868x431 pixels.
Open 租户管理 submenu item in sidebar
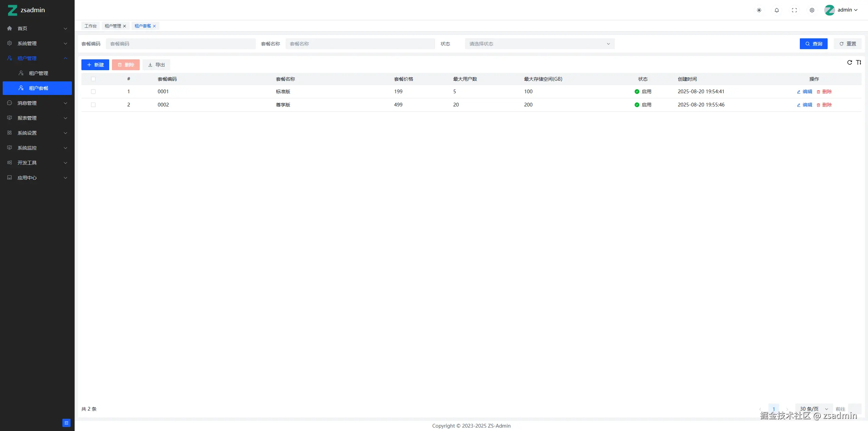coord(38,73)
